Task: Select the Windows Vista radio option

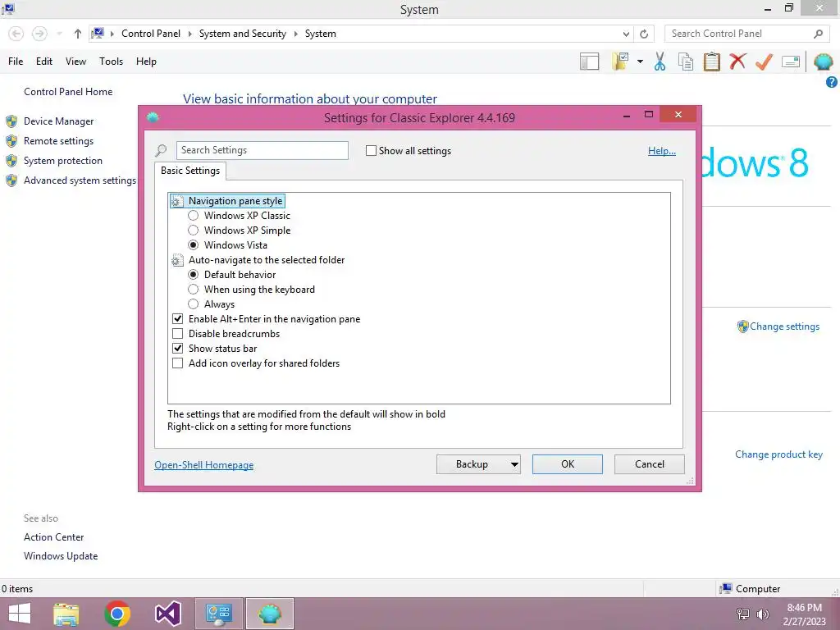Action: (x=193, y=244)
